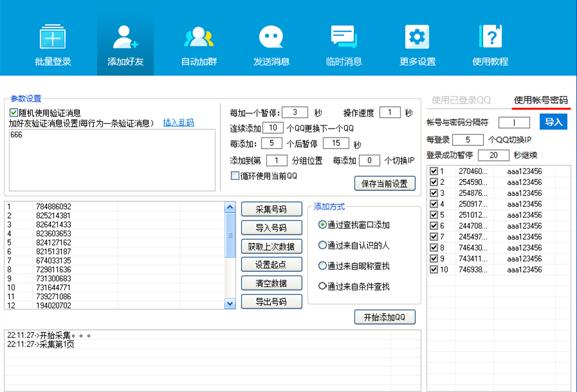Select 通过来自认识的人 radio option
Viewport: 577px width, 392px height.
pos(322,245)
